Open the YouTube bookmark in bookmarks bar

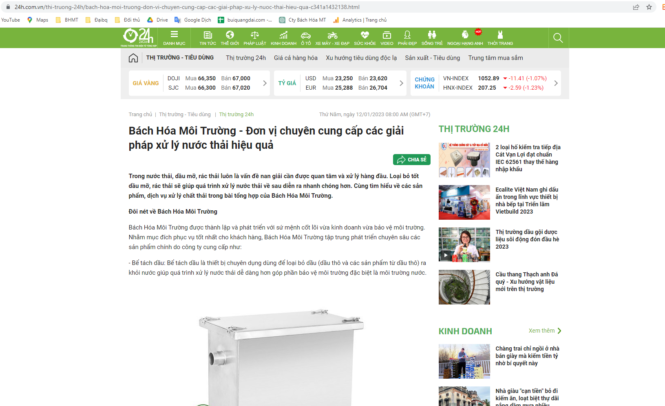(x=14, y=19)
